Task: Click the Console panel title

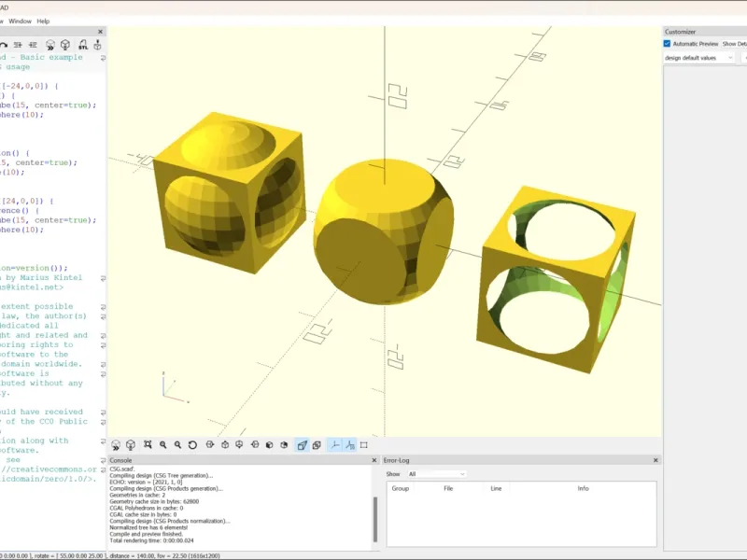Action: [120, 460]
